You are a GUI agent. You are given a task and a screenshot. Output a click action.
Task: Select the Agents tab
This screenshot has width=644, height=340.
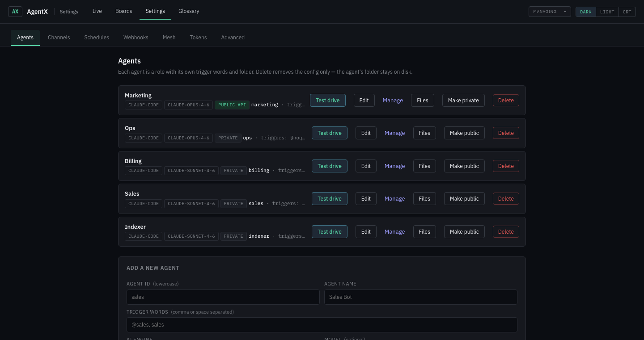click(x=25, y=38)
